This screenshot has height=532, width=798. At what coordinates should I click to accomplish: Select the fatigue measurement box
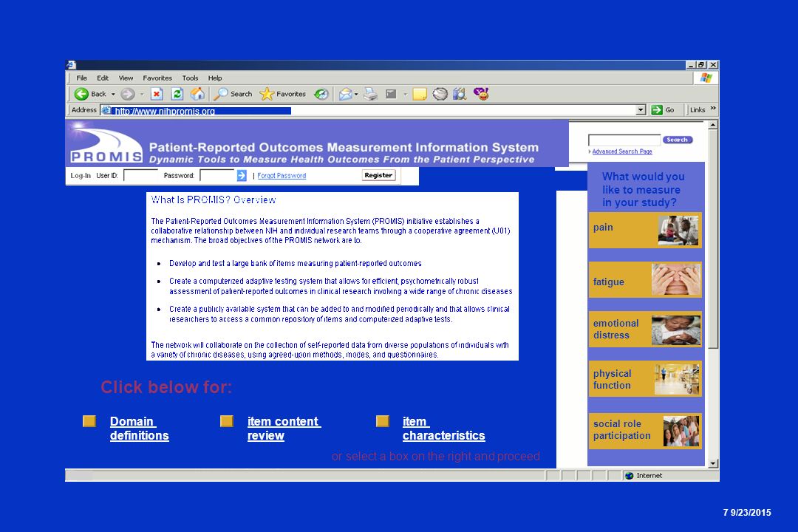pyautogui.click(x=645, y=279)
